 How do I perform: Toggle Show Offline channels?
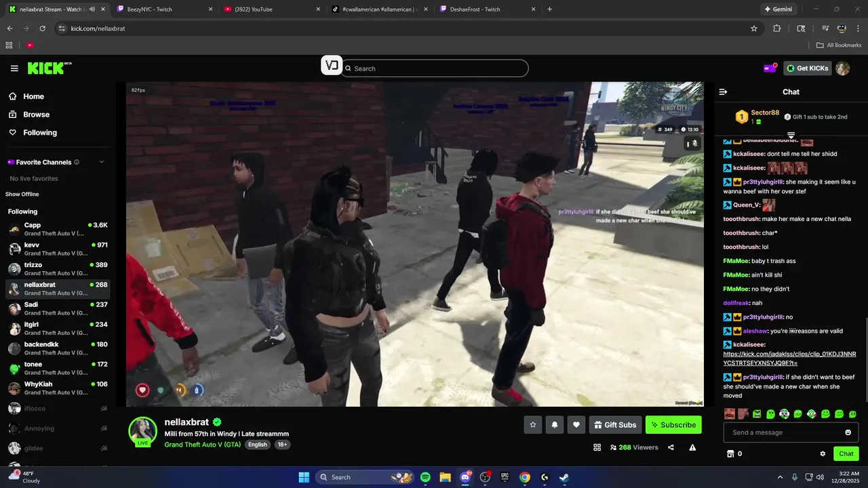(x=22, y=195)
